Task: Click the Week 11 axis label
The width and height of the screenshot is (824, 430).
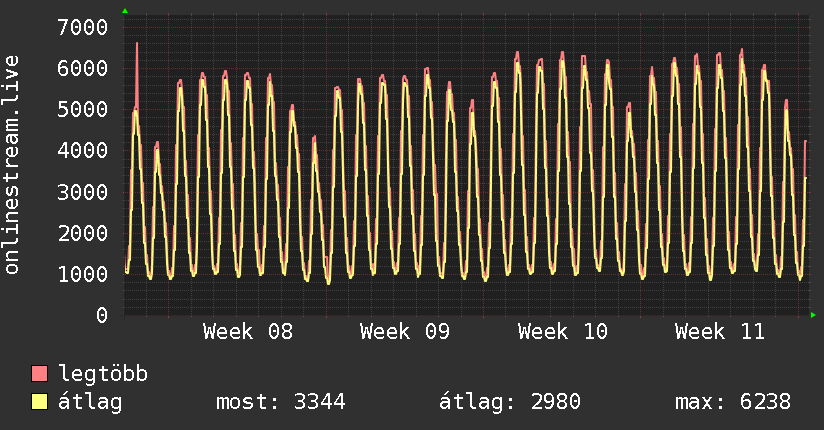Action: pos(720,332)
